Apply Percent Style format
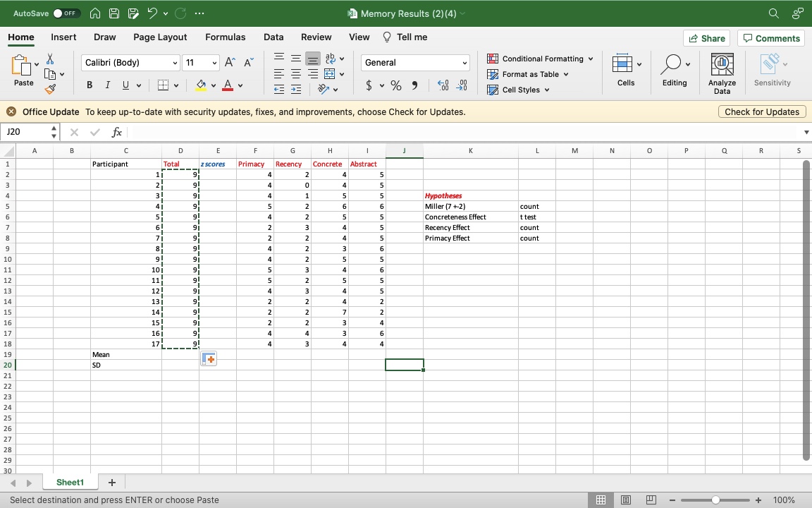The width and height of the screenshot is (812, 508). click(396, 85)
